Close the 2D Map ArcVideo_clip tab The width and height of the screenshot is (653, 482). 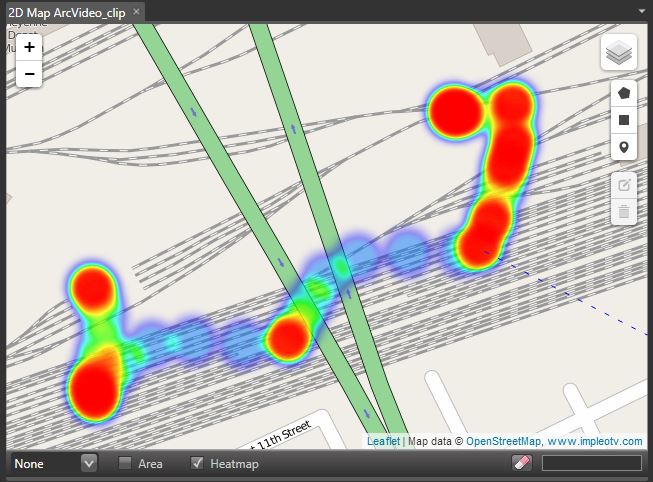137,10
